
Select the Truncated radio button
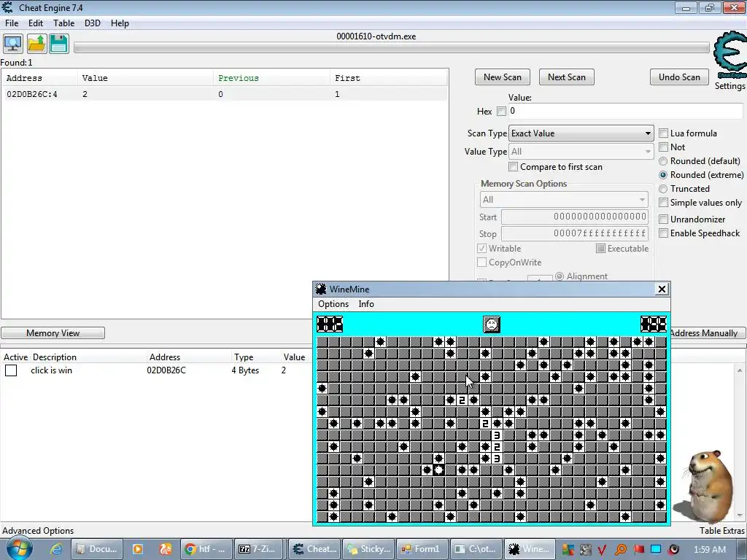tap(663, 189)
